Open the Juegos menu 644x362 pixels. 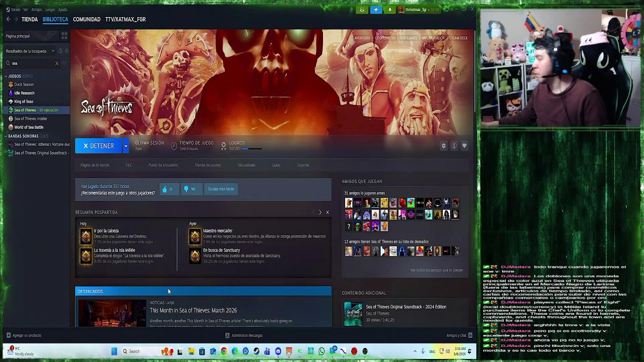tap(50, 10)
